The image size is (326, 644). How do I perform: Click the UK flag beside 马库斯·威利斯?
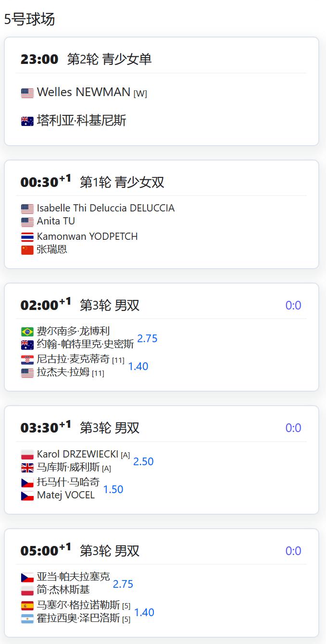pos(27,468)
